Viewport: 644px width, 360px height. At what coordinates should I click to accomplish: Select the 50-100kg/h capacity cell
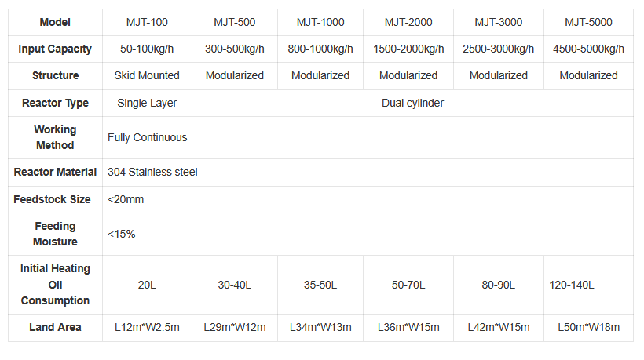[x=147, y=49]
